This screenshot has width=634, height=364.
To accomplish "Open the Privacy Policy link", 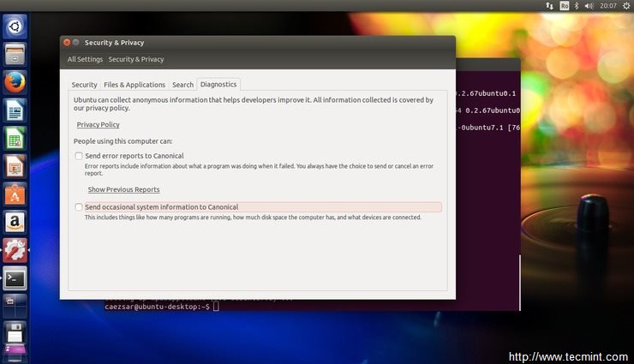I will 98,125.
